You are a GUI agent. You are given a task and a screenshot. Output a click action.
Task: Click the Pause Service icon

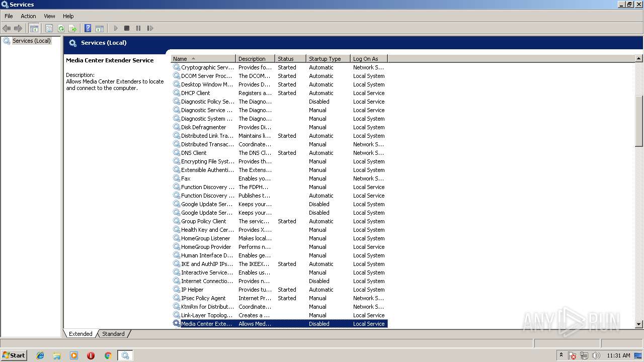(x=138, y=29)
